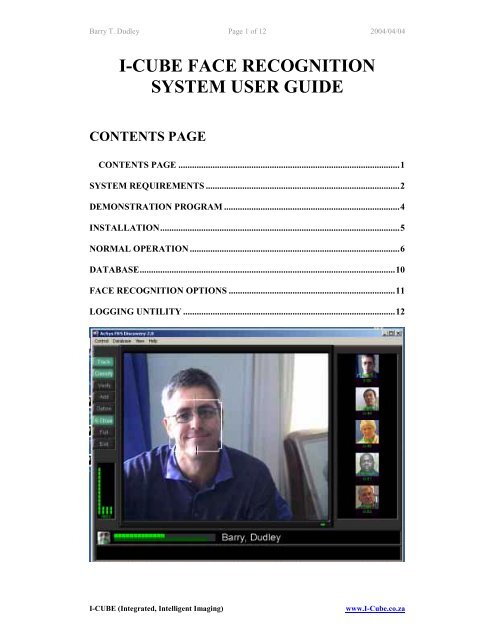Click the vertical green level meter
The width and height of the screenshot is (495, 640).
105,491
